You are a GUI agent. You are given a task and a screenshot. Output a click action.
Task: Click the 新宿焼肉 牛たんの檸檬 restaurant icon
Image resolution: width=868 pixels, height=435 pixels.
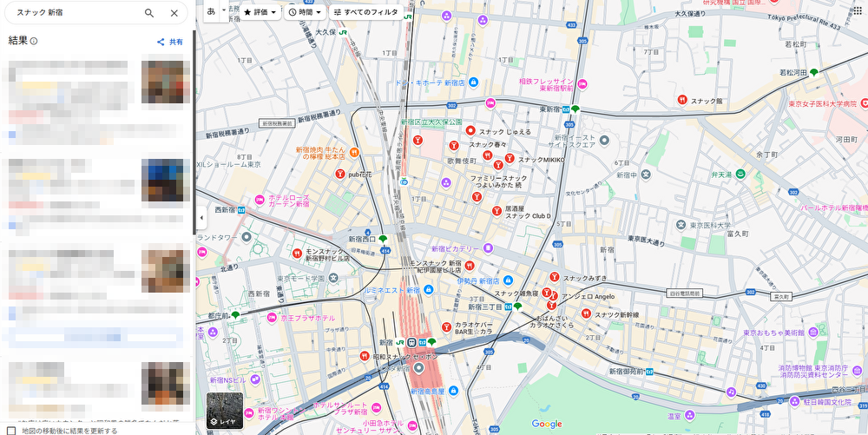354,152
